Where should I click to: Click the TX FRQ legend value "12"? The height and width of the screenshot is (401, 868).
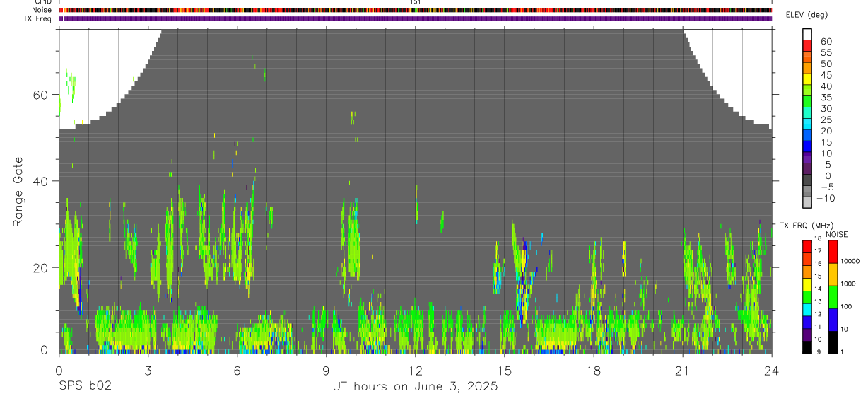pos(817,314)
